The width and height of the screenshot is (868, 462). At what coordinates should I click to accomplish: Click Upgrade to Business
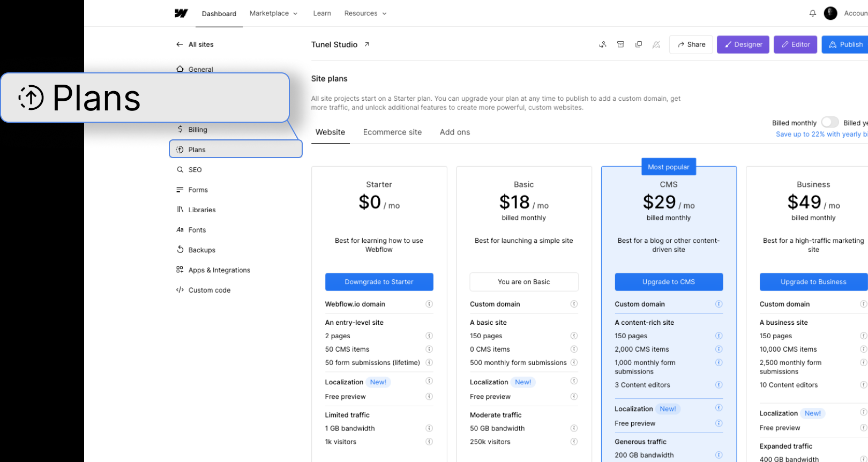[813, 282]
